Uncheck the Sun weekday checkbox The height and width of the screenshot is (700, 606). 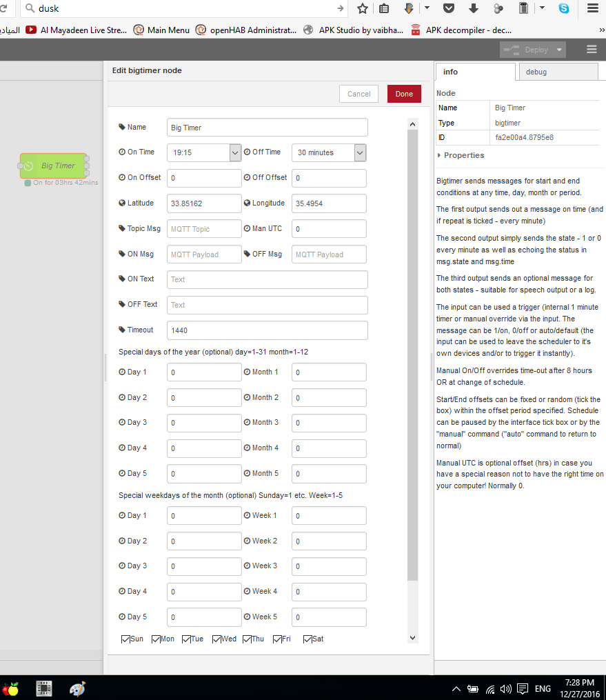tap(126, 639)
